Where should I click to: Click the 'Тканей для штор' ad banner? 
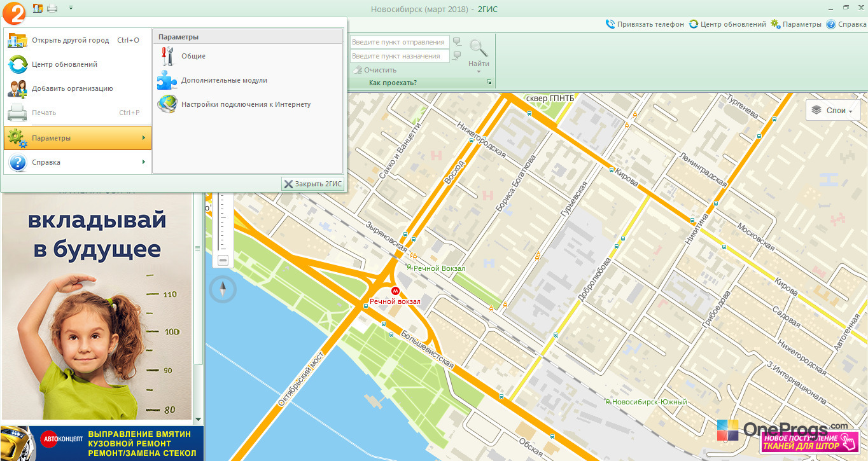pyautogui.click(x=809, y=442)
